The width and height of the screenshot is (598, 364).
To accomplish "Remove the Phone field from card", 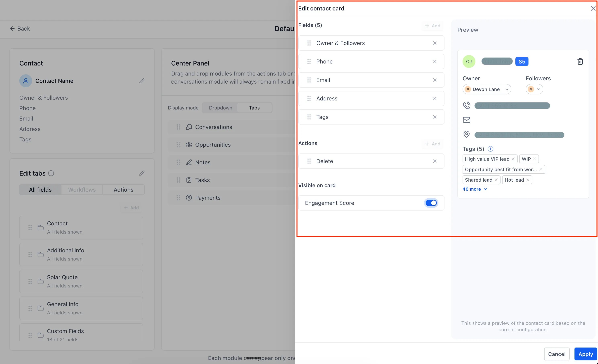I will [x=435, y=61].
